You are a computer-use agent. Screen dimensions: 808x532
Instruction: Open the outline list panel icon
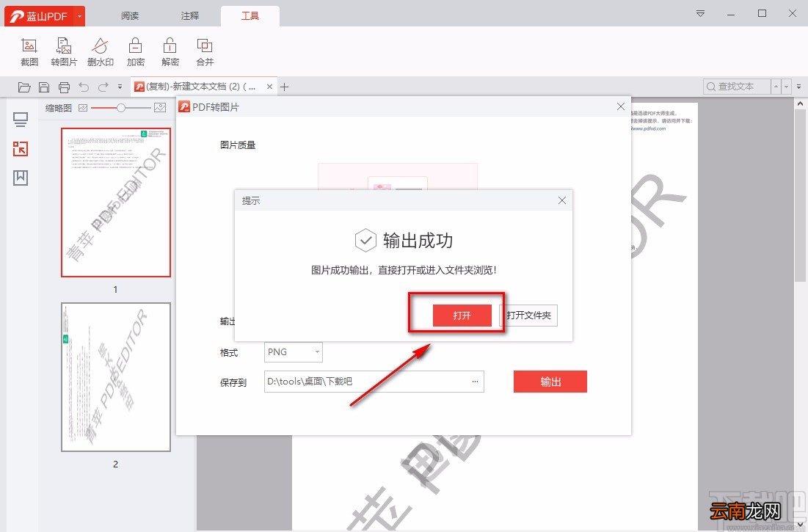(21, 120)
